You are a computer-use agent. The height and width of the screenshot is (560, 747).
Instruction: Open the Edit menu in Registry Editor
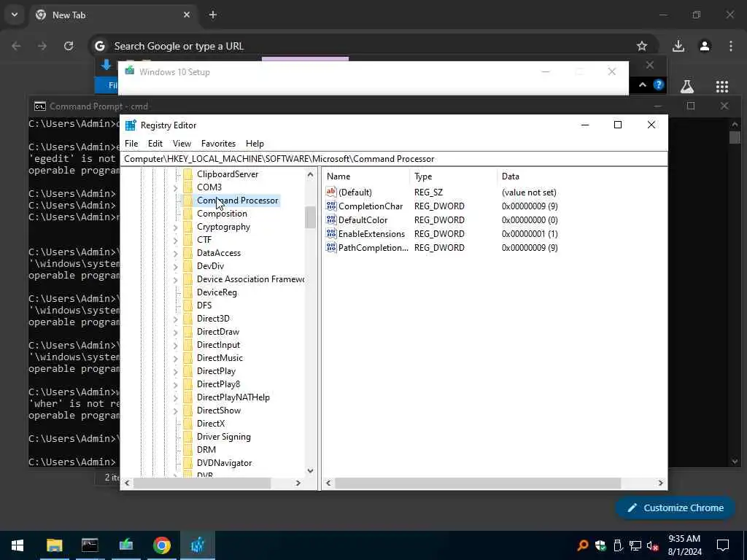tap(155, 144)
